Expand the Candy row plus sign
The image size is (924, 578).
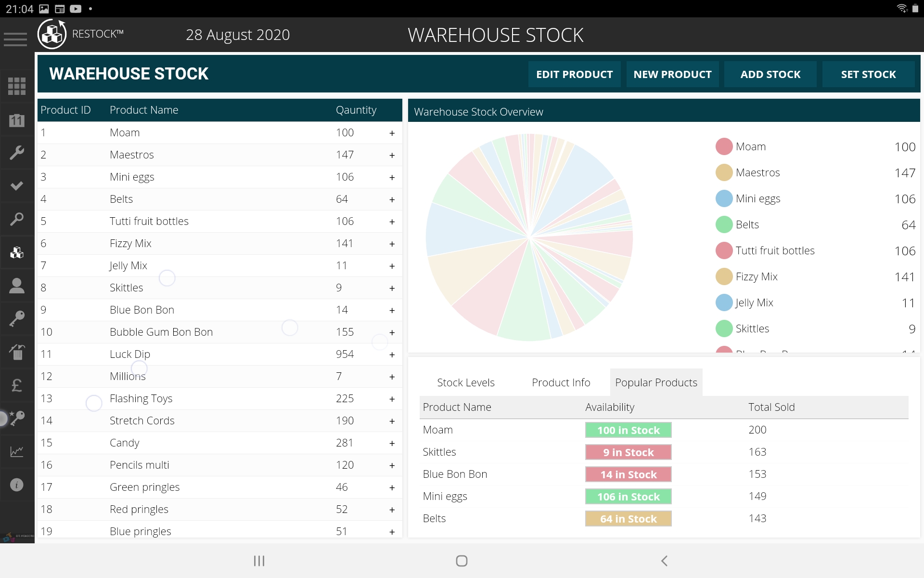tap(392, 443)
